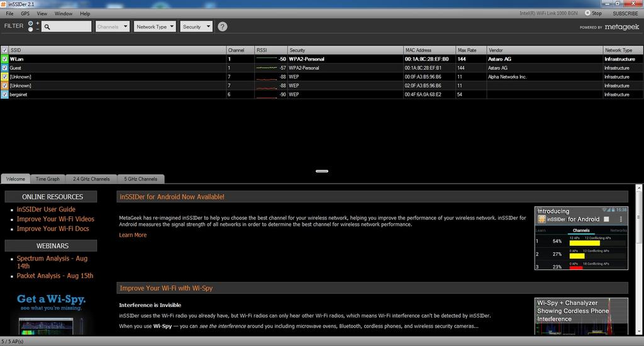This screenshot has width=644, height=346.
Task: Uncheck the WLan network checkbox
Action: point(4,59)
